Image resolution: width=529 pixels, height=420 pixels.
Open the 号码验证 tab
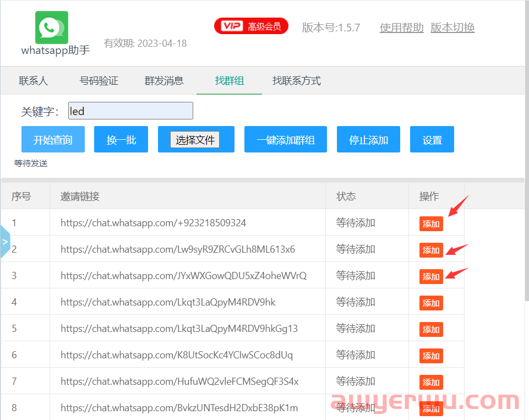click(100, 80)
